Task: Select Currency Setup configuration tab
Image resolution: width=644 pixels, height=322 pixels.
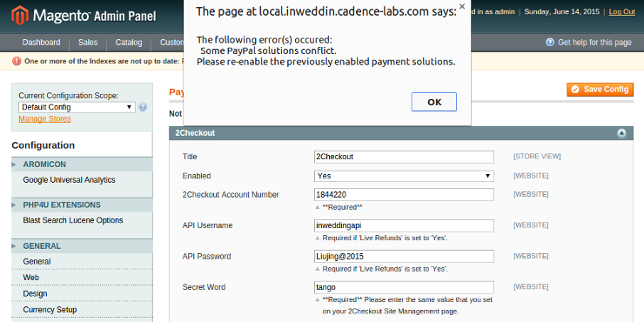Action: [50, 309]
